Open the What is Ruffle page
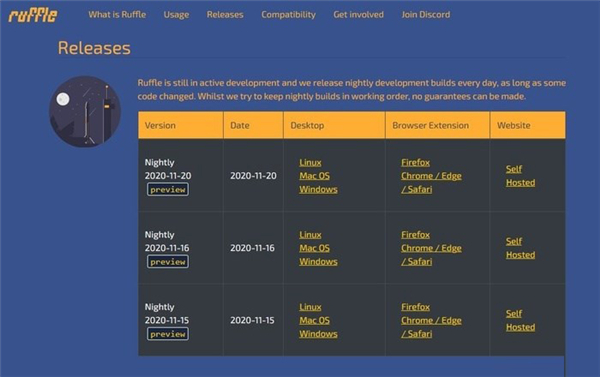Image resolution: width=600 pixels, height=377 pixels. (117, 15)
